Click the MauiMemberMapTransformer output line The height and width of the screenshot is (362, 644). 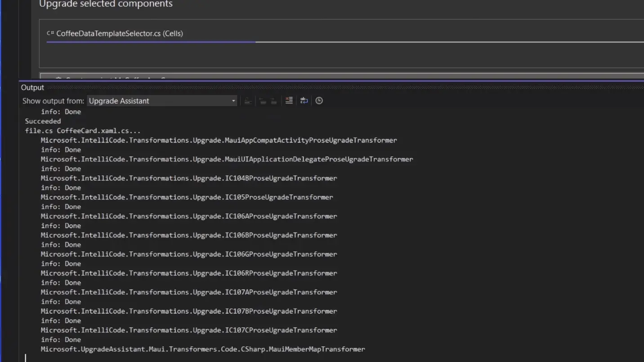(x=202, y=349)
